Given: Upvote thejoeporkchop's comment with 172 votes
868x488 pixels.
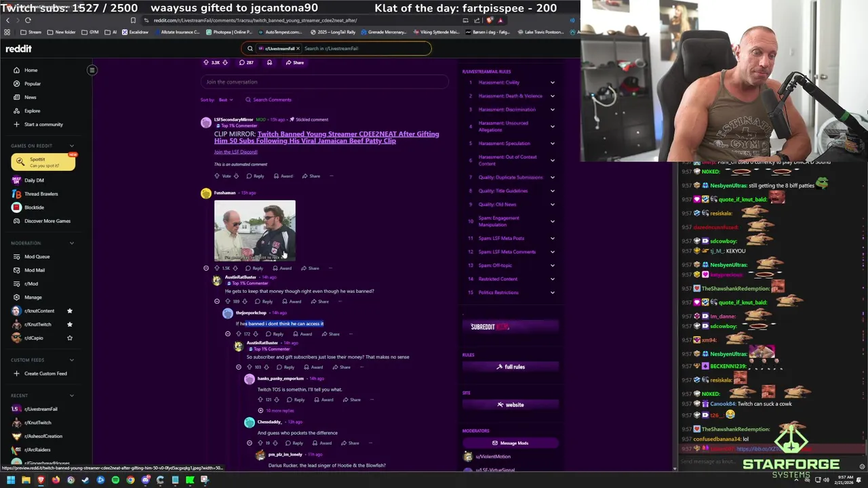Looking at the screenshot, I should tap(238, 334).
